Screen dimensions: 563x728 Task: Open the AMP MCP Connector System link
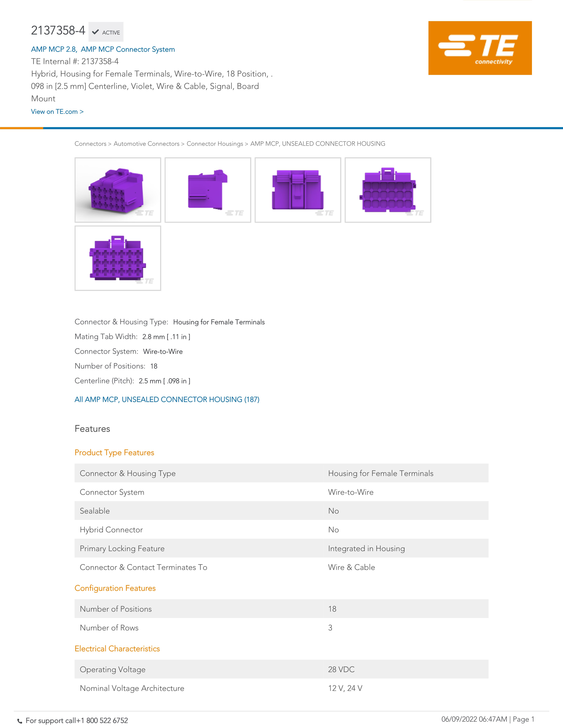click(x=128, y=49)
